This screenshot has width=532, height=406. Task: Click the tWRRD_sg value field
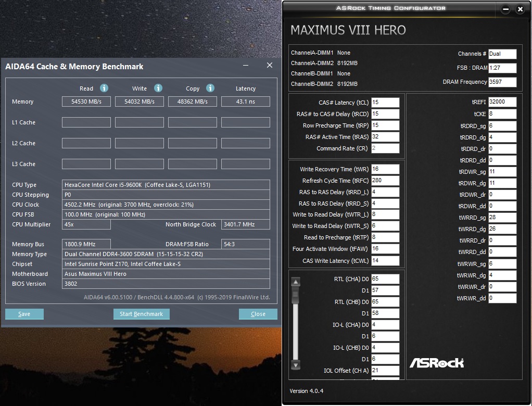coord(502,218)
